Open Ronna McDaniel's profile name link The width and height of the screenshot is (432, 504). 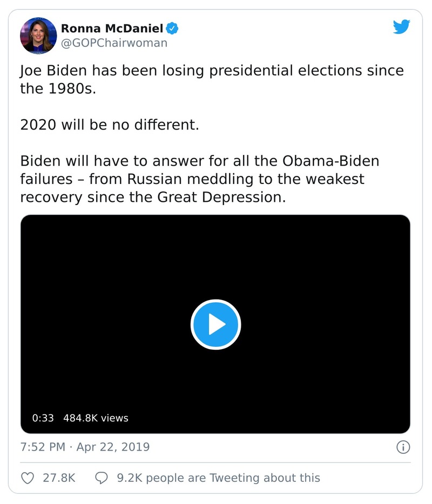pyautogui.click(x=113, y=28)
